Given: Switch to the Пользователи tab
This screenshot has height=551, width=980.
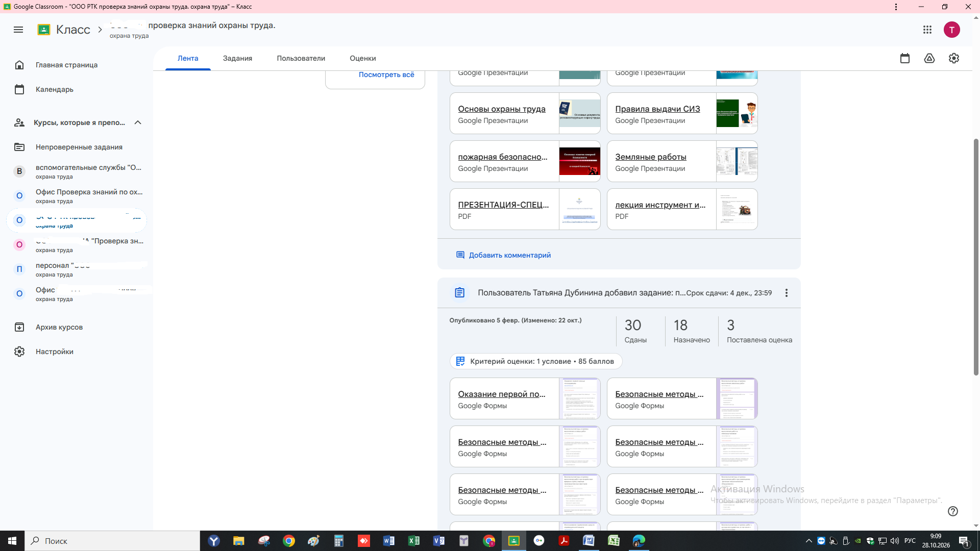Looking at the screenshot, I should 301,58.
